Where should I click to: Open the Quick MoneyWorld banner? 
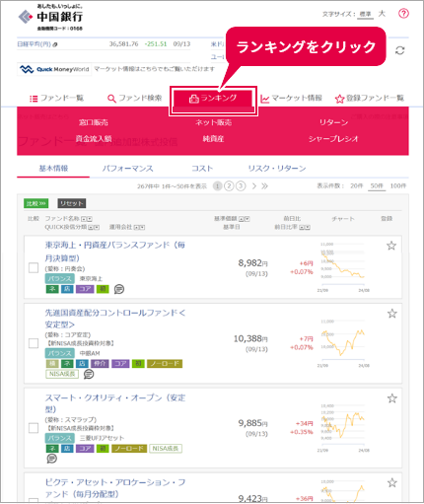[54, 69]
